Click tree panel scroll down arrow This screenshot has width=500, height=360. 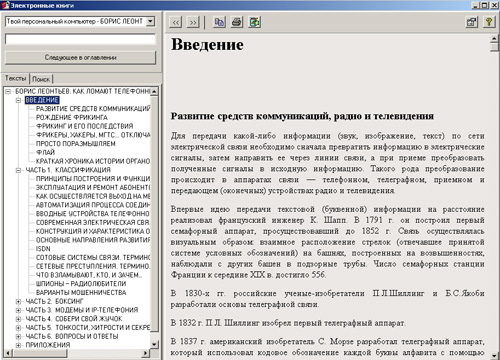(154, 344)
